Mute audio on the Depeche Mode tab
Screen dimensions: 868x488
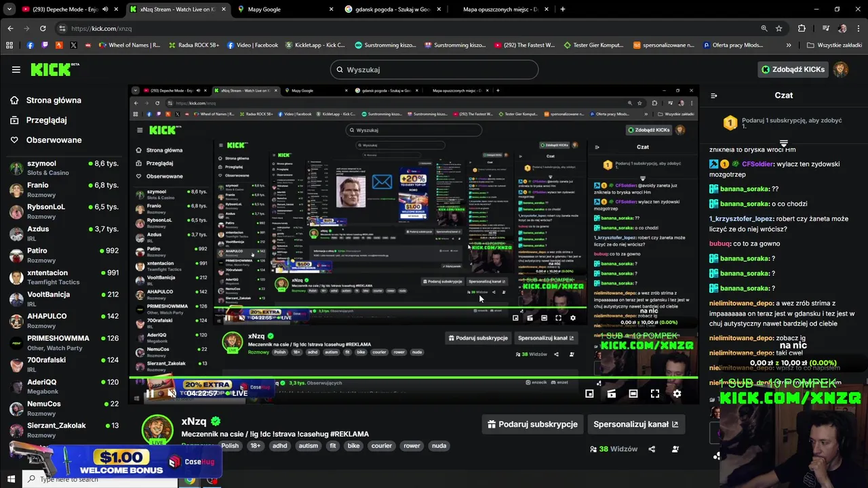[x=104, y=9]
